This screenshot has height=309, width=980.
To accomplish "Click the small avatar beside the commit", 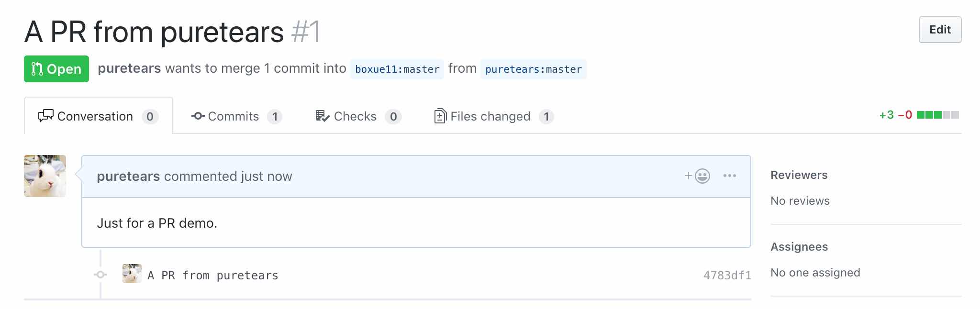I will click(132, 274).
